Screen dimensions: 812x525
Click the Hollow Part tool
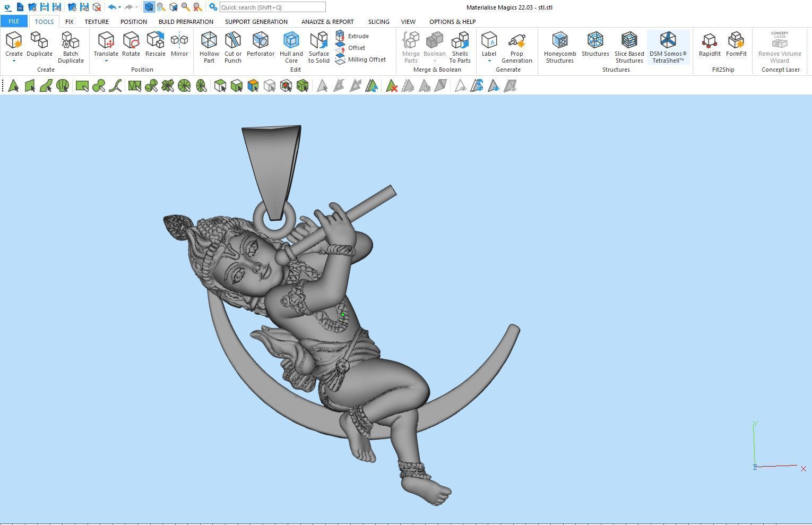click(x=209, y=47)
